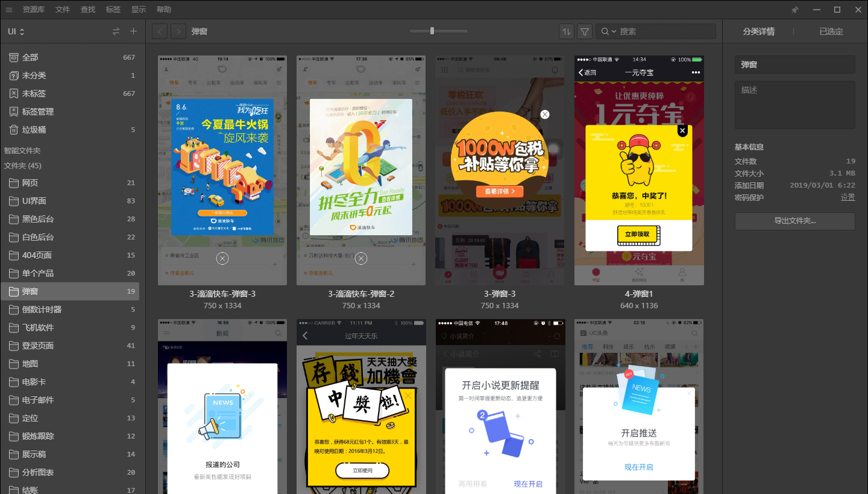Switch to the 已选定 tab
Screen dimensions: 868x494
[x=831, y=31]
